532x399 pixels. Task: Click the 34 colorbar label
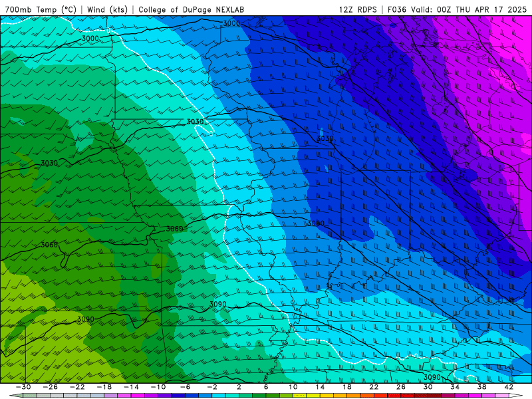pos(455,387)
